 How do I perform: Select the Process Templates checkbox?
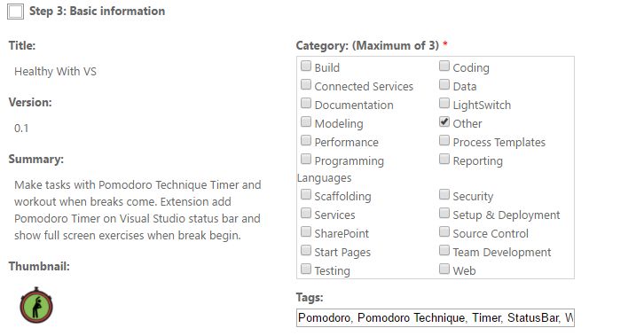click(444, 140)
